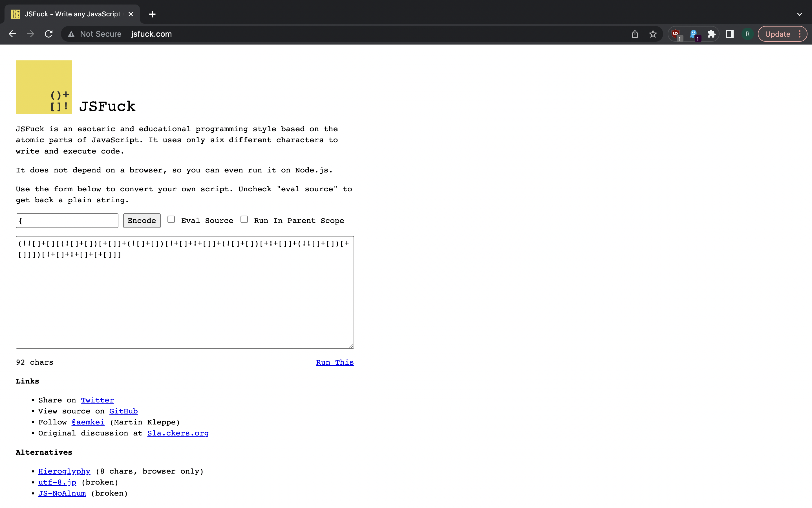
Task: Bookmark this page with the star
Action: [653, 34]
